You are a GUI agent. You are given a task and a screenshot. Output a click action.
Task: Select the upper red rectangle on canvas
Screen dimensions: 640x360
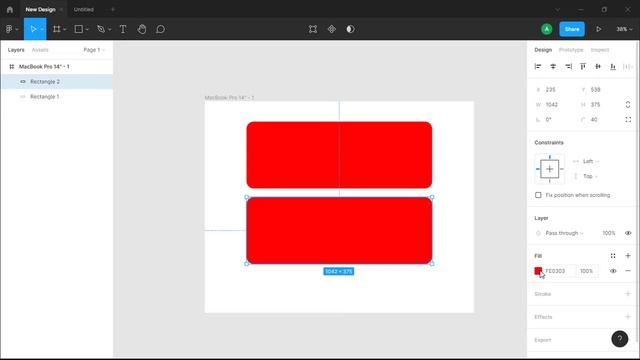[x=339, y=155]
